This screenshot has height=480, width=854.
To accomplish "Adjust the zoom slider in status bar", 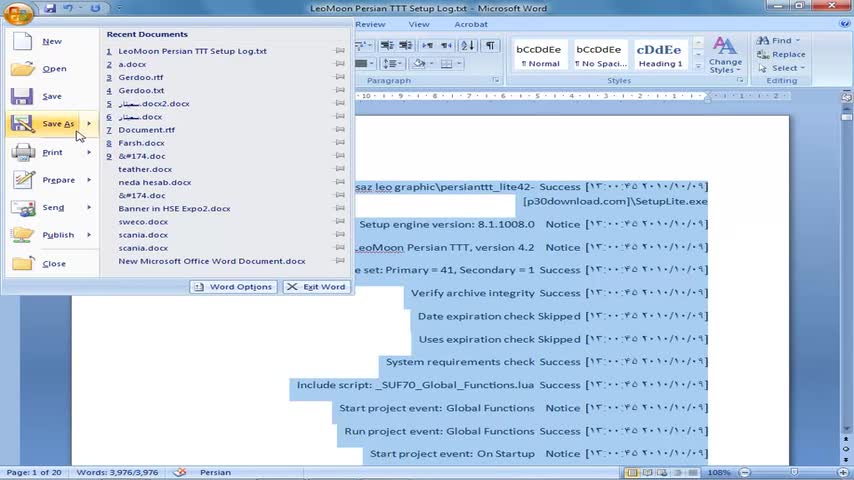I will click(794, 472).
